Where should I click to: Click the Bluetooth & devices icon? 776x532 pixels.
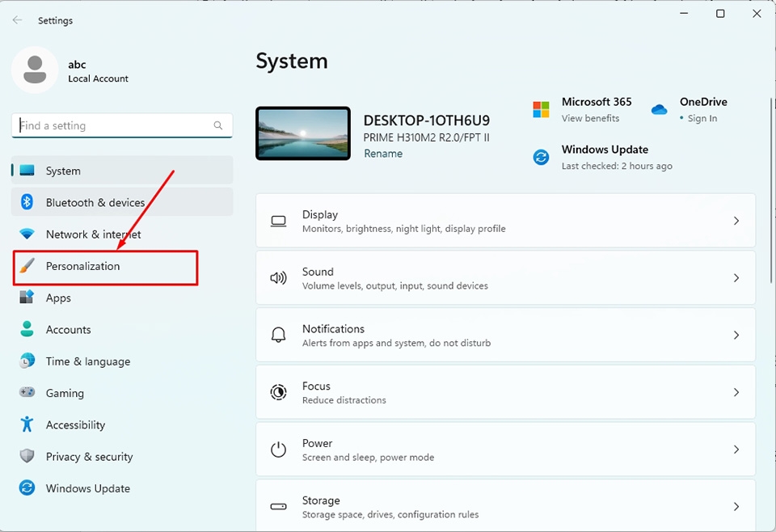pyautogui.click(x=25, y=202)
